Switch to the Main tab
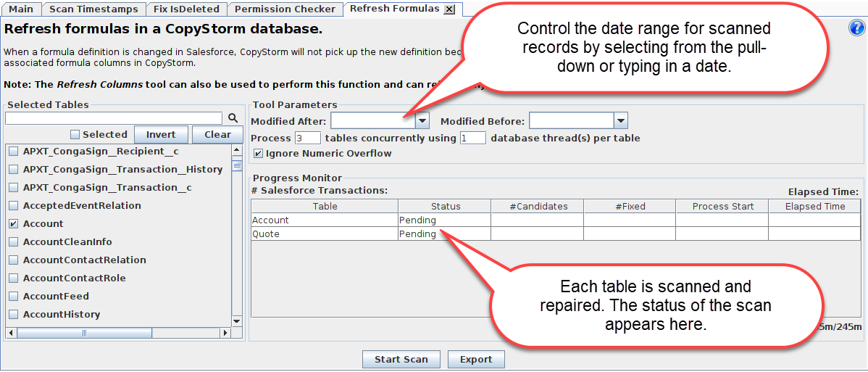 point(21,9)
